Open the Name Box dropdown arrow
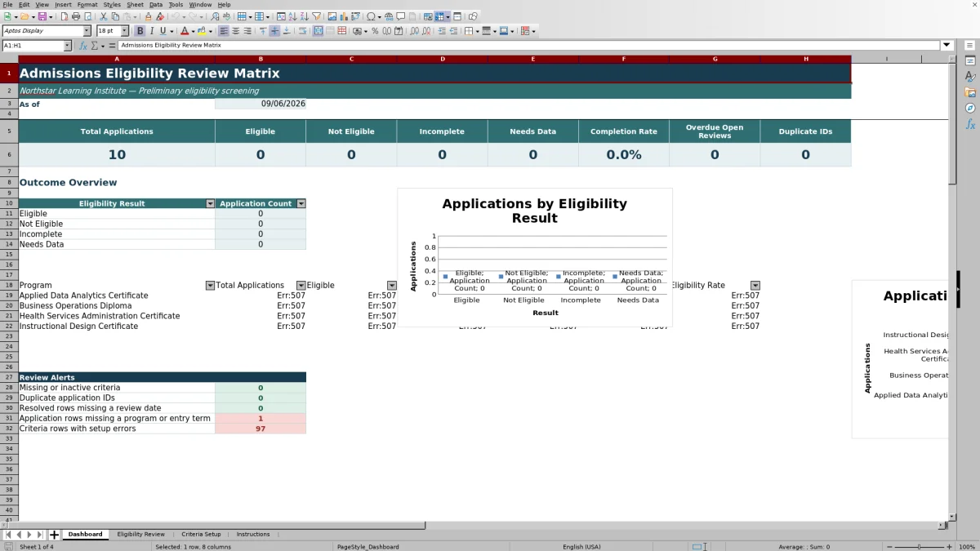The height and width of the screenshot is (551, 980). pyautogui.click(x=69, y=46)
